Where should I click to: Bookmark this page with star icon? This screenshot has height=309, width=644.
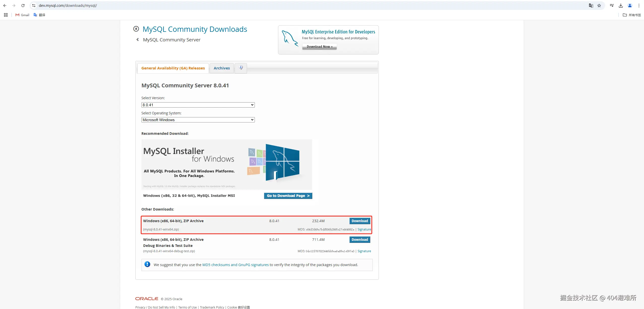point(599,5)
